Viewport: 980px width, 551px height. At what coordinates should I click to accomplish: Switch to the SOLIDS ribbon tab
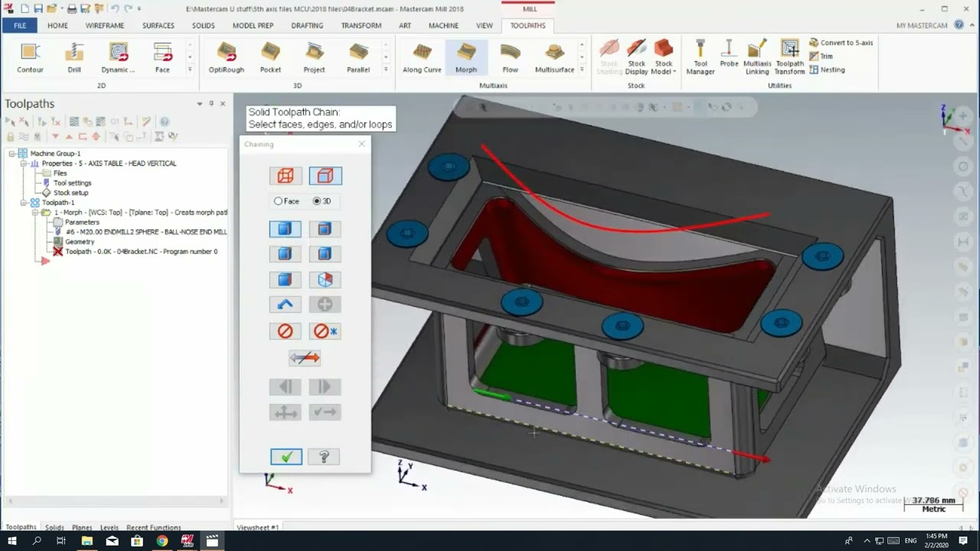(204, 25)
